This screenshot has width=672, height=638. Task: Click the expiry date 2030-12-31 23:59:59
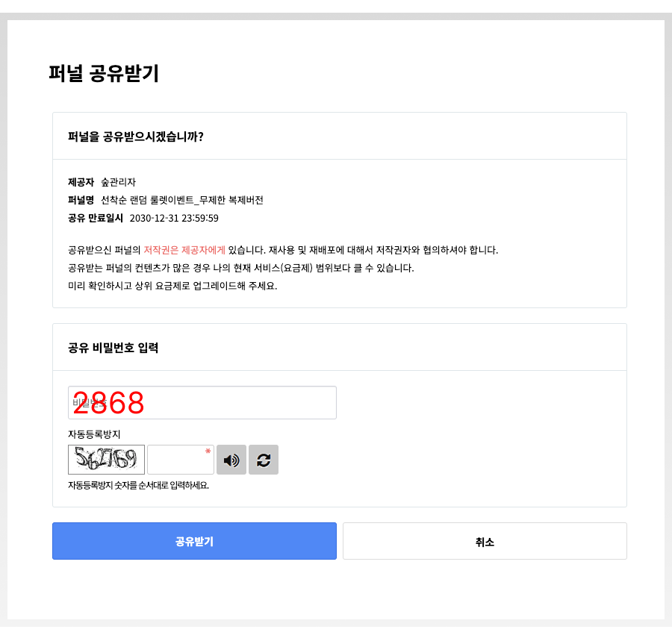tap(174, 218)
